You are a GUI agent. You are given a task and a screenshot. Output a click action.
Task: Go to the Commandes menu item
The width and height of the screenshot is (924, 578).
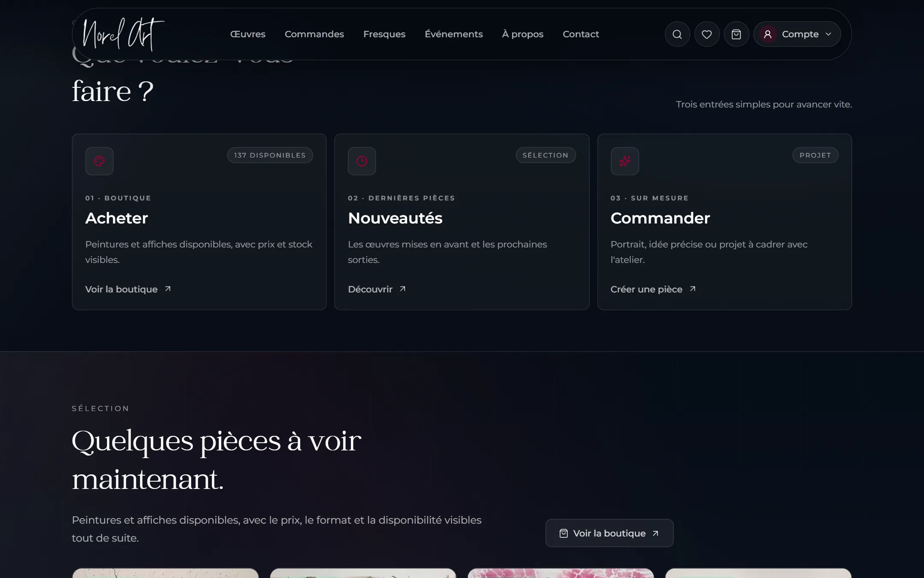(314, 34)
